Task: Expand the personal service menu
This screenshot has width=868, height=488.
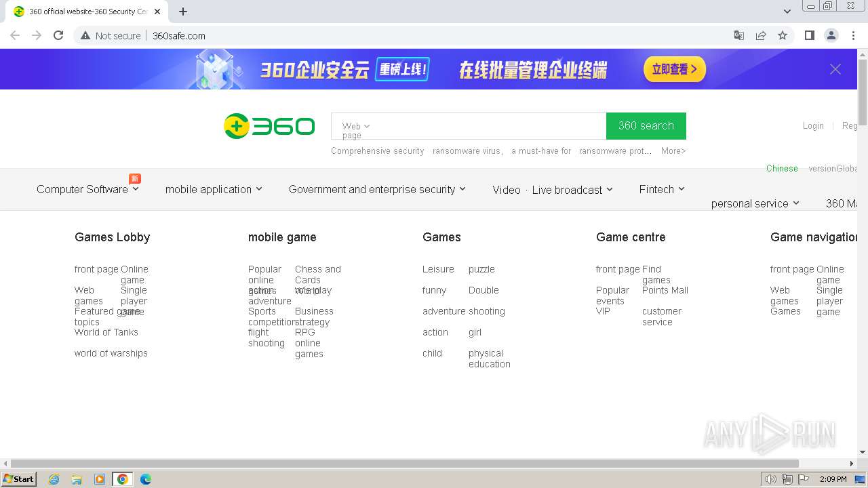Action: point(755,203)
